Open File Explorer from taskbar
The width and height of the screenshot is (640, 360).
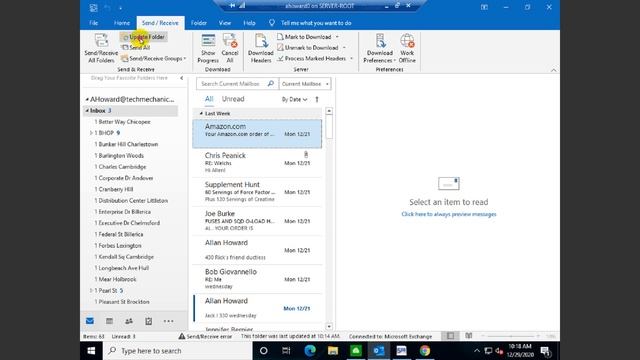[333, 351]
